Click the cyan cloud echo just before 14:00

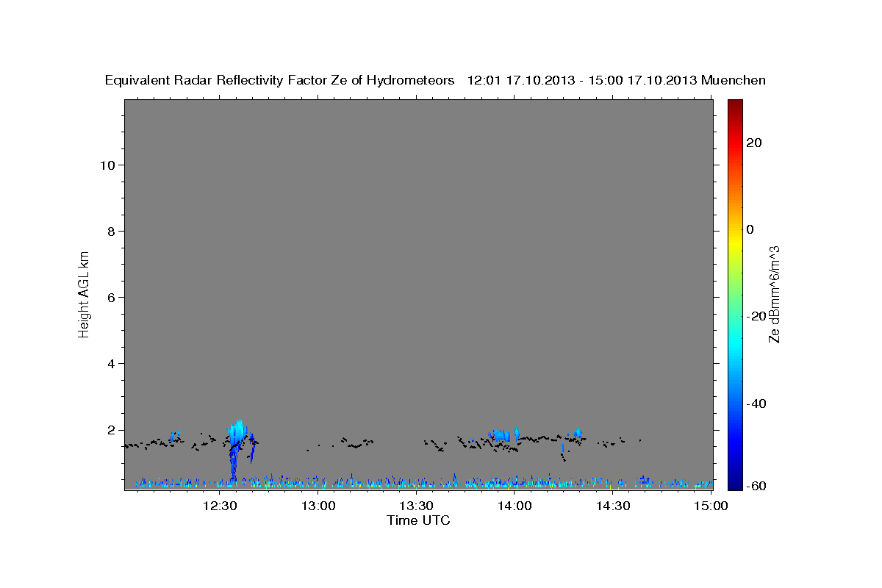(x=503, y=435)
